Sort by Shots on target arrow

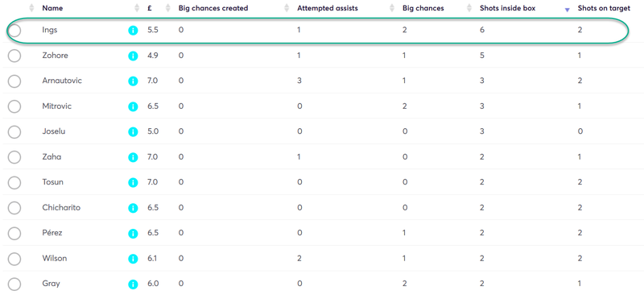(568, 10)
